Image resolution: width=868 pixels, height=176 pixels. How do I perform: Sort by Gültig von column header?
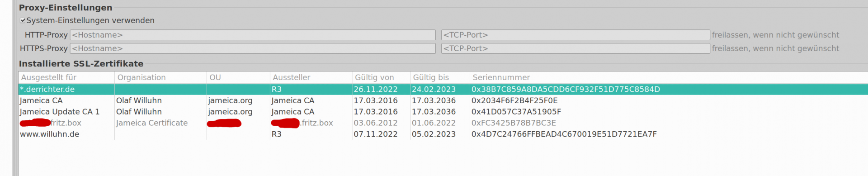381,77
